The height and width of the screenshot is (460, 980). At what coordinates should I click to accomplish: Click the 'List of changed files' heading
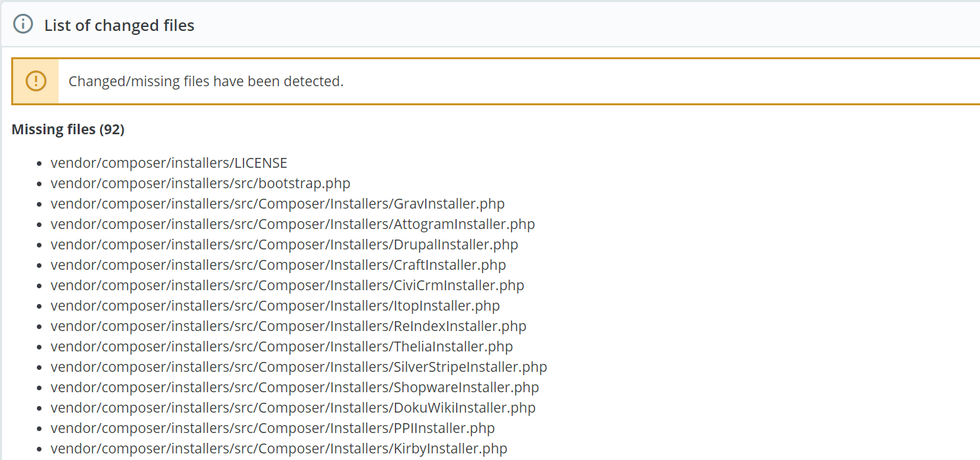119,26
